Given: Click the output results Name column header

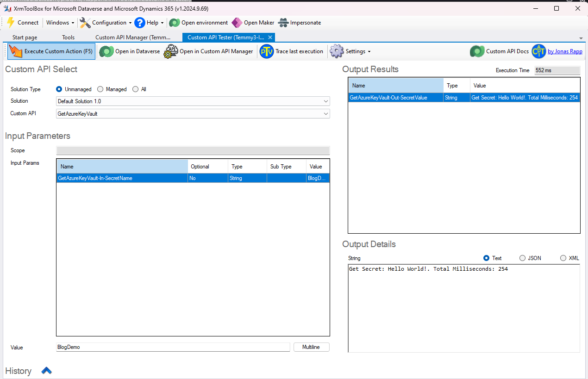Looking at the screenshot, I should coord(396,86).
